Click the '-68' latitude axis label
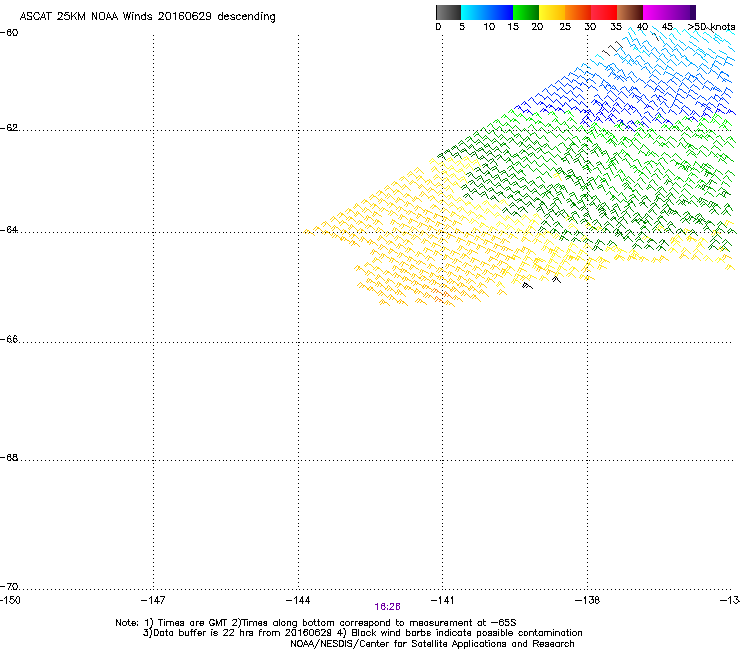 tap(9, 458)
